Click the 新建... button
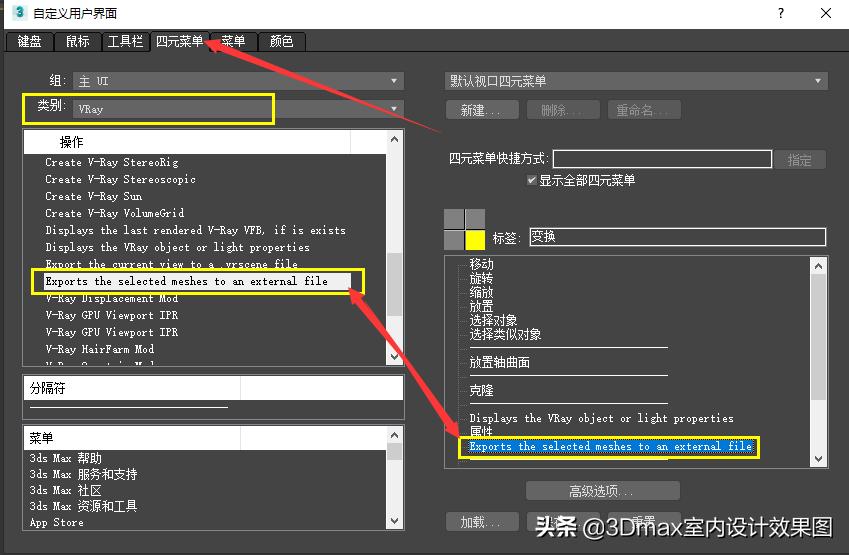Screen dimensions: 849x555 pos(482,110)
